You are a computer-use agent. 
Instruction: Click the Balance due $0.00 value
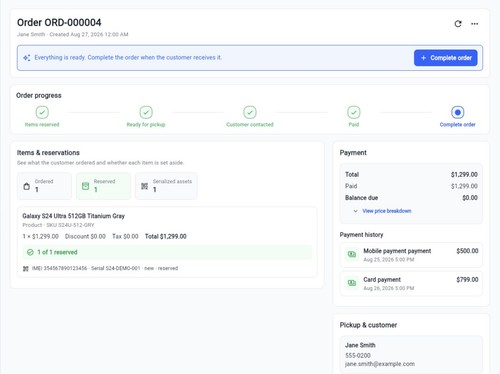(470, 198)
